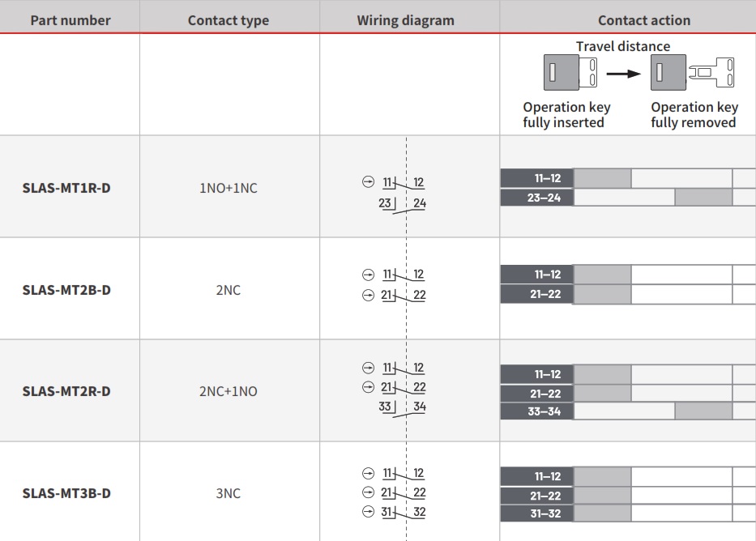Click the 31–32 label in SLAS-MT3B-D contact action

[536, 513]
